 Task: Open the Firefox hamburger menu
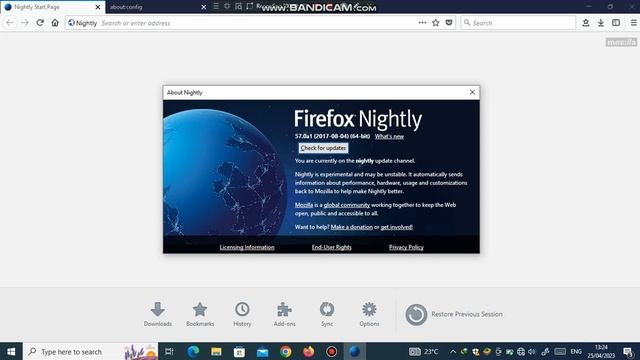tap(633, 23)
